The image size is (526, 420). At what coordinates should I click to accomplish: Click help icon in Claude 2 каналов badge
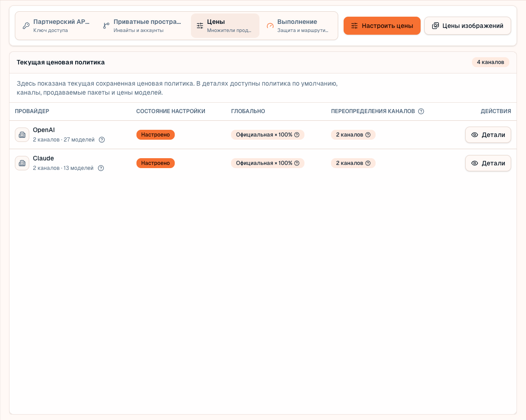(x=368, y=163)
